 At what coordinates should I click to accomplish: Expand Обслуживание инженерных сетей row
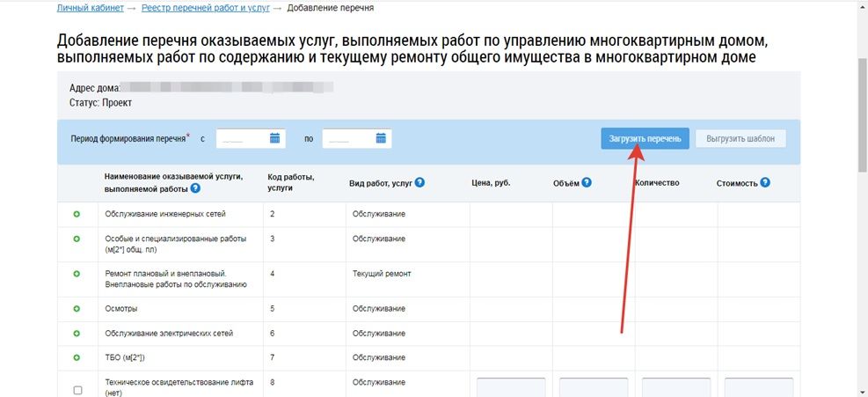point(77,214)
